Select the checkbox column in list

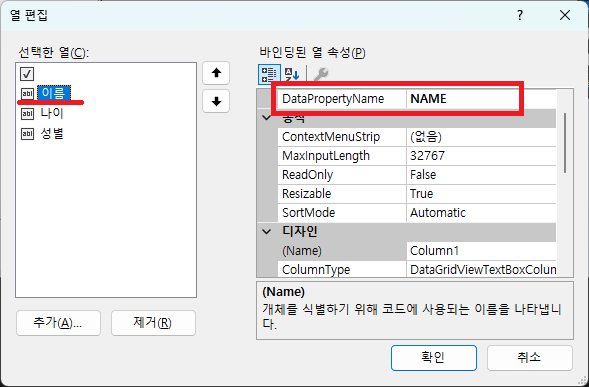pyautogui.click(x=27, y=74)
